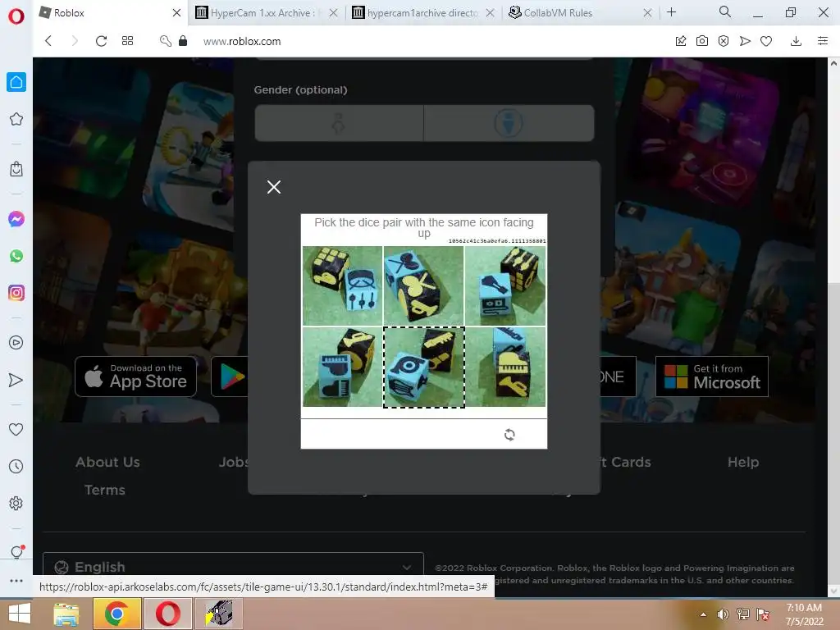This screenshot has width=840, height=630.
Task: Select dice tile with blue guitar icon
Action: (505, 285)
